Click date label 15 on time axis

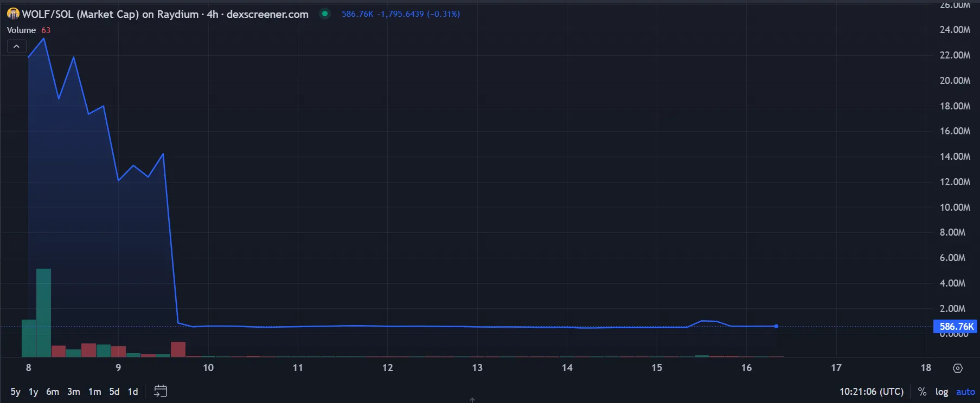click(x=657, y=368)
